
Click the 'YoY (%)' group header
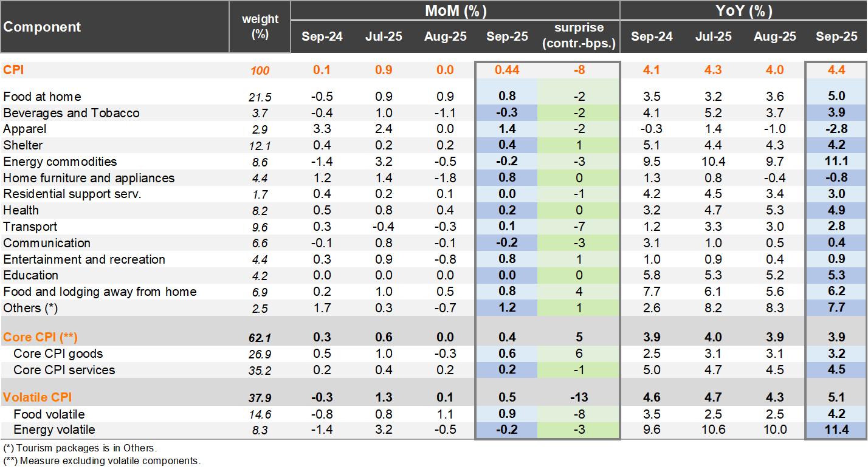pyautogui.click(x=743, y=11)
